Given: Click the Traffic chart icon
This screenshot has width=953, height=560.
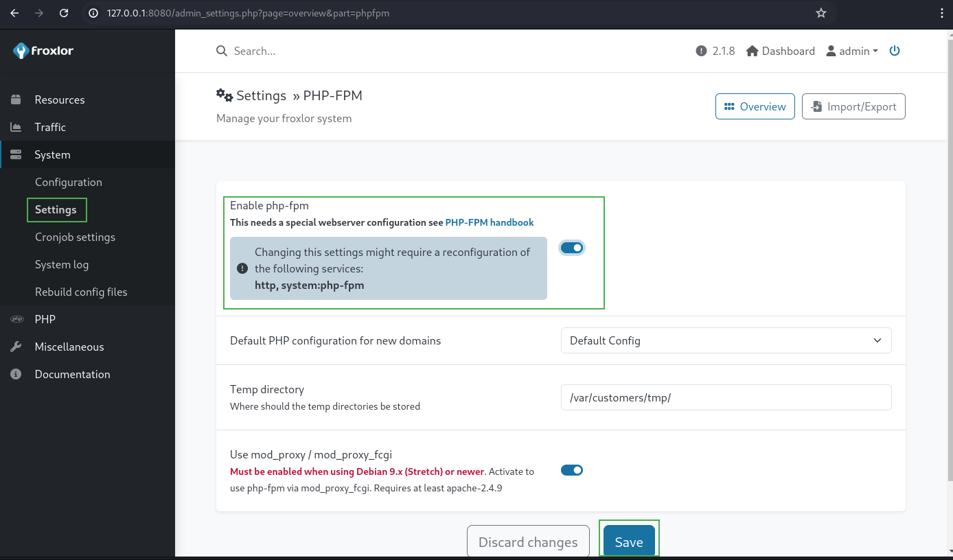Looking at the screenshot, I should pyautogui.click(x=16, y=127).
